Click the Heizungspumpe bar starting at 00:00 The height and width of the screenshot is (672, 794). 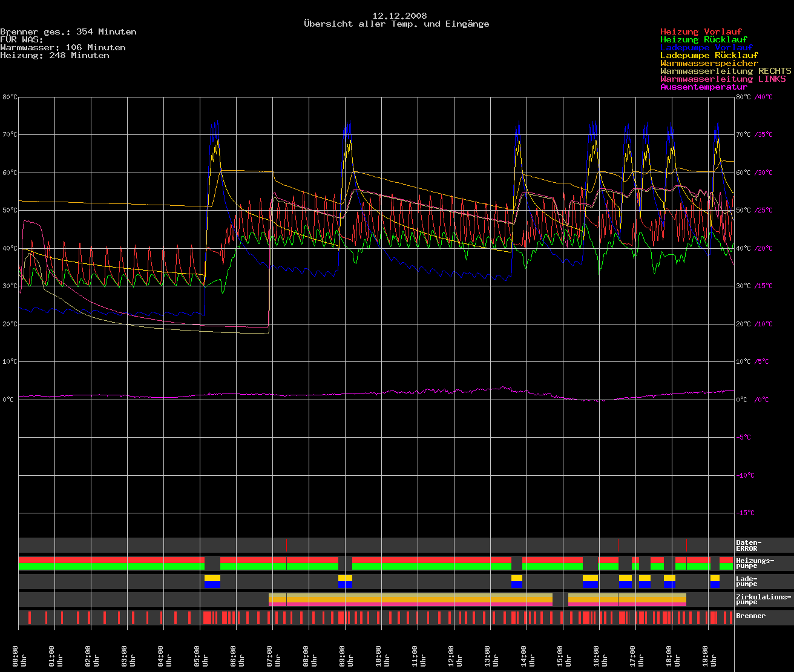tap(111, 564)
